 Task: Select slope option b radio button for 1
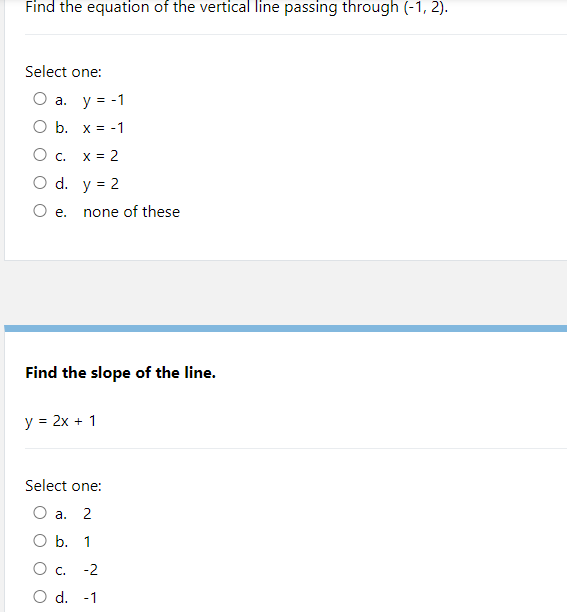(x=40, y=541)
